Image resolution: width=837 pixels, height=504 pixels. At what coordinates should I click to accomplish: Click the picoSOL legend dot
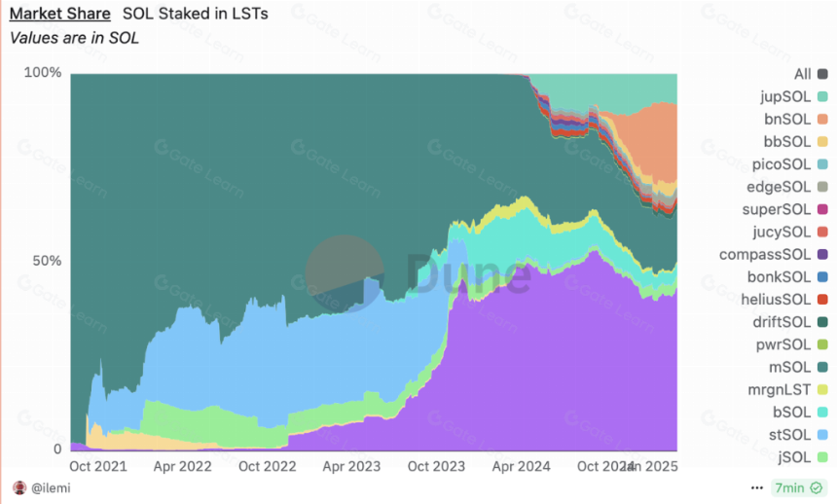822,164
